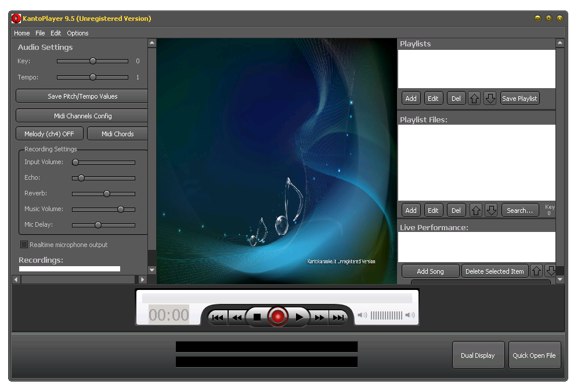
Task: Fast forward the current song
Action: coord(319,318)
